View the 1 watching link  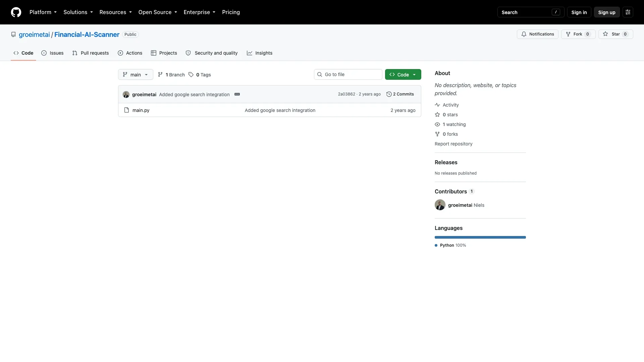pos(450,124)
